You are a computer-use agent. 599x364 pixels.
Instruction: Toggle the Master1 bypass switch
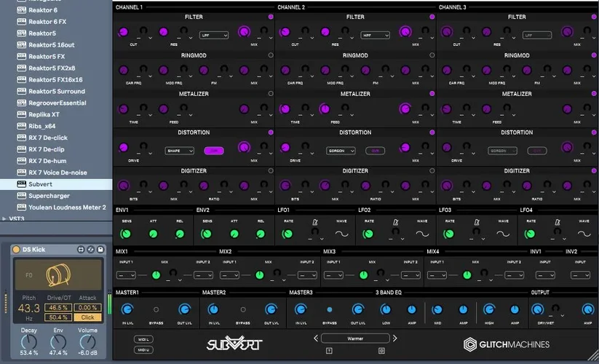click(x=156, y=309)
